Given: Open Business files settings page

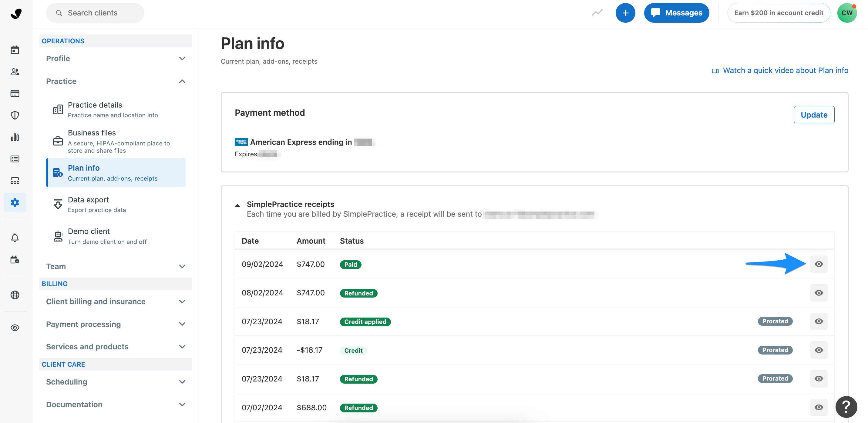Looking at the screenshot, I should tap(116, 141).
